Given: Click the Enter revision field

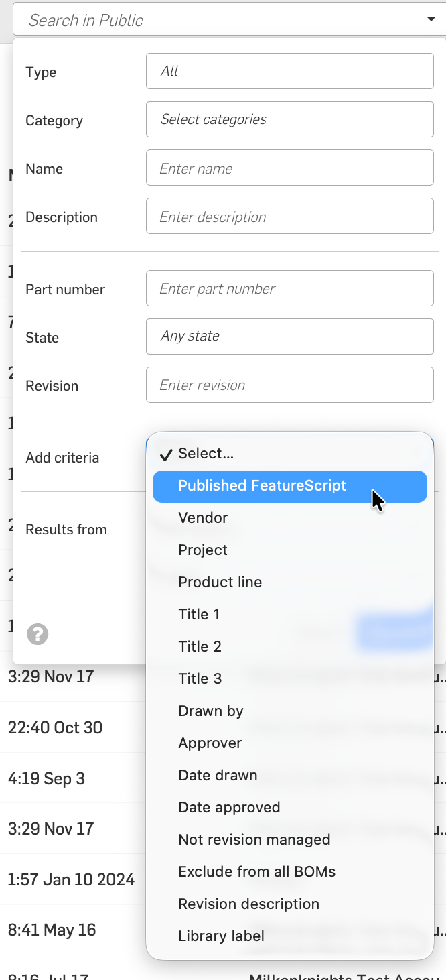Looking at the screenshot, I should click(x=289, y=385).
